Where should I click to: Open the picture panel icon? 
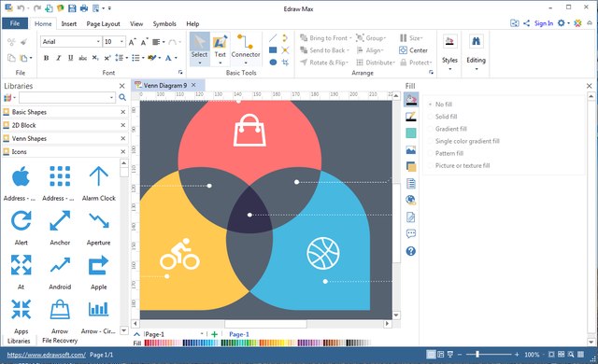(x=411, y=150)
